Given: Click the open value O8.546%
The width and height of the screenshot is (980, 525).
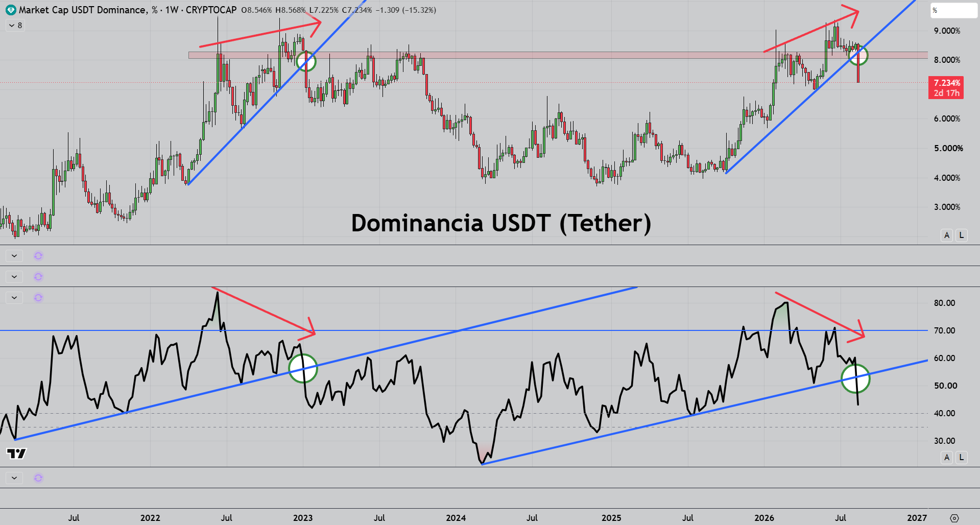Looking at the screenshot, I should pos(256,10).
